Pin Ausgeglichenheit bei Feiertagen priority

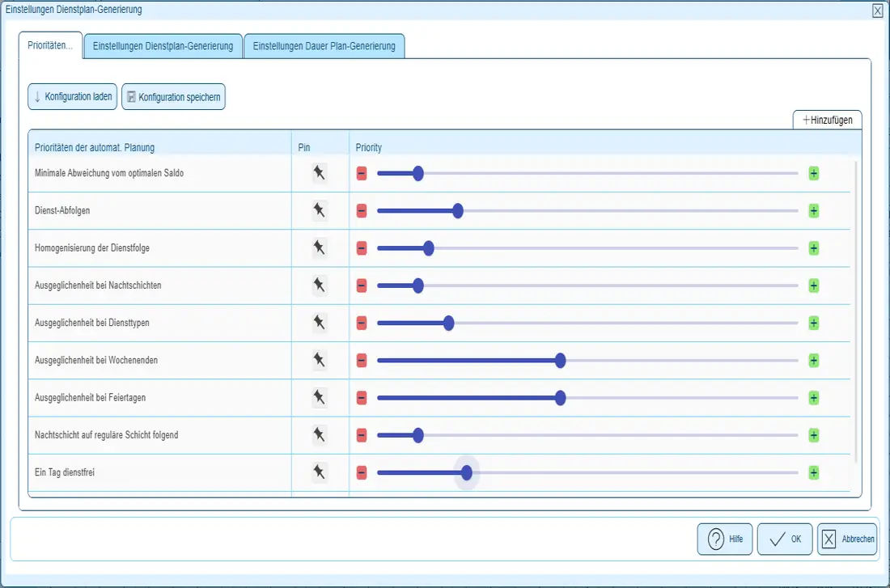click(x=320, y=398)
